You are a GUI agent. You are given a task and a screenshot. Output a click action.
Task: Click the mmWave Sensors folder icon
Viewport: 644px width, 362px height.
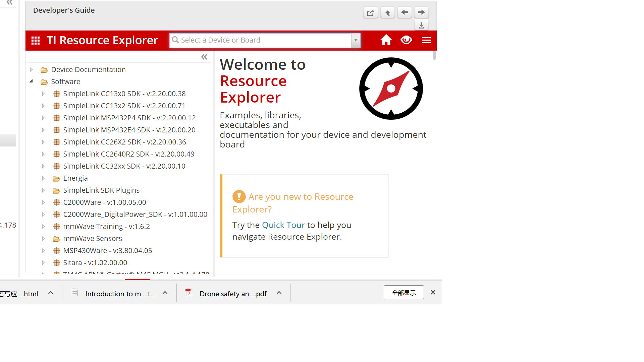(x=56, y=239)
